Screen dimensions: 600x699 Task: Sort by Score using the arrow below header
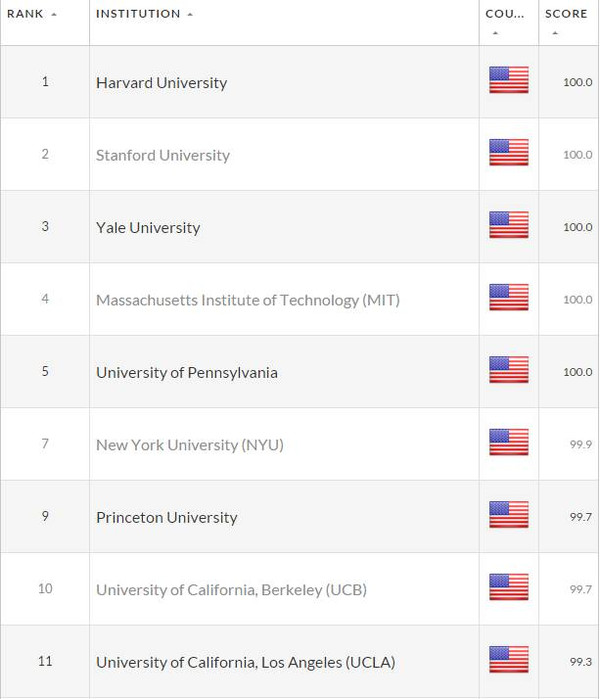point(555,33)
